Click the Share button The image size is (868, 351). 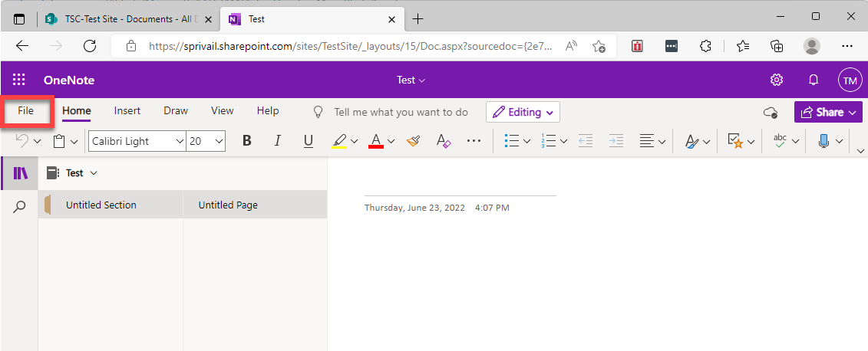click(x=823, y=112)
